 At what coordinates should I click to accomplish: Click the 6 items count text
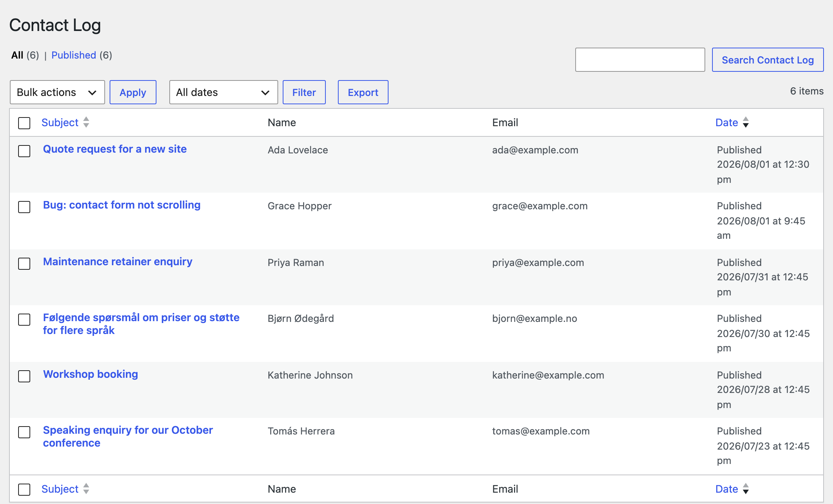pyautogui.click(x=807, y=91)
